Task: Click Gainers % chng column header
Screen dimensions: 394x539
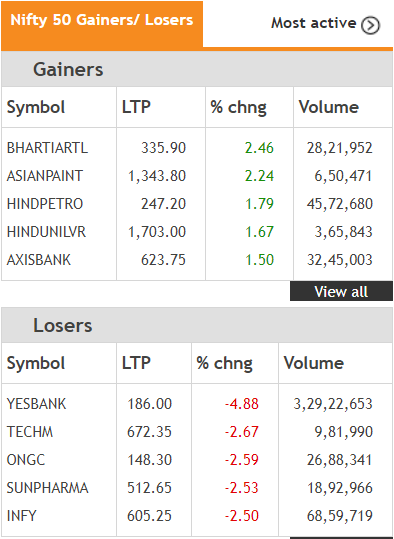Action: pos(238,107)
